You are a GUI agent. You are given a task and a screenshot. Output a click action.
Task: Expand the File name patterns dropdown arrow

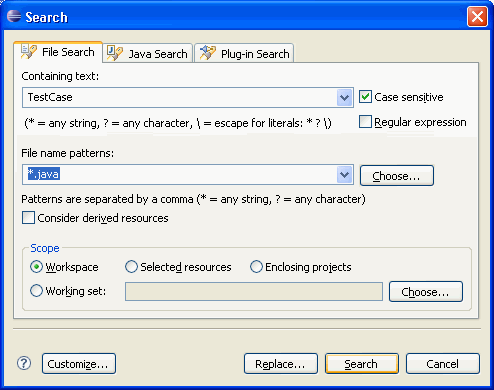pyautogui.click(x=344, y=174)
